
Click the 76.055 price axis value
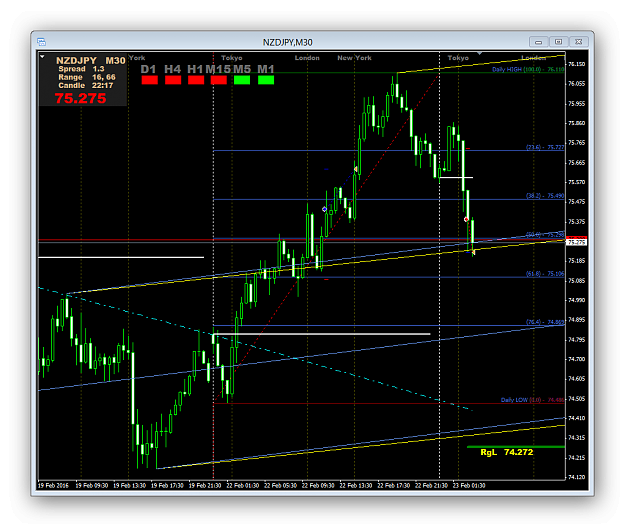click(x=576, y=84)
